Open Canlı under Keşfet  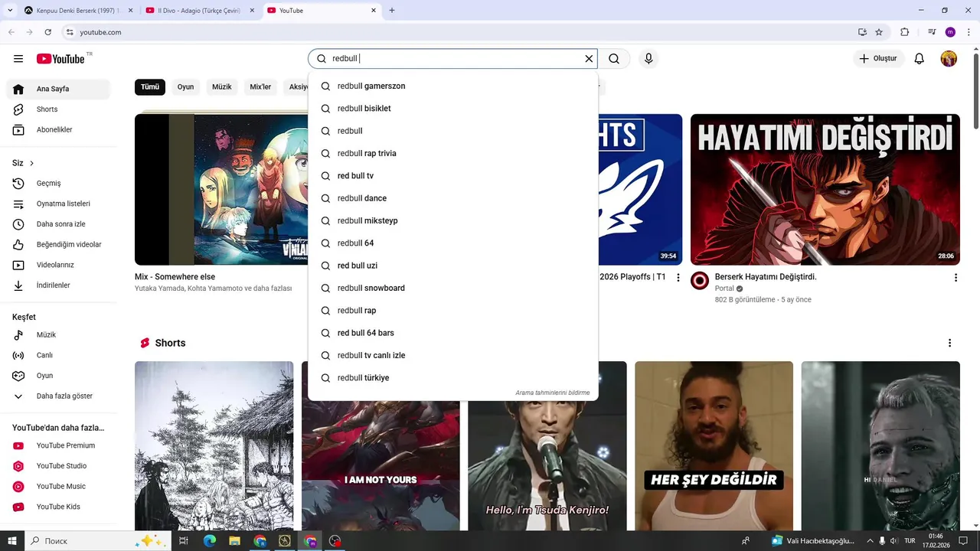pyautogui.click(x=58, y=355)
